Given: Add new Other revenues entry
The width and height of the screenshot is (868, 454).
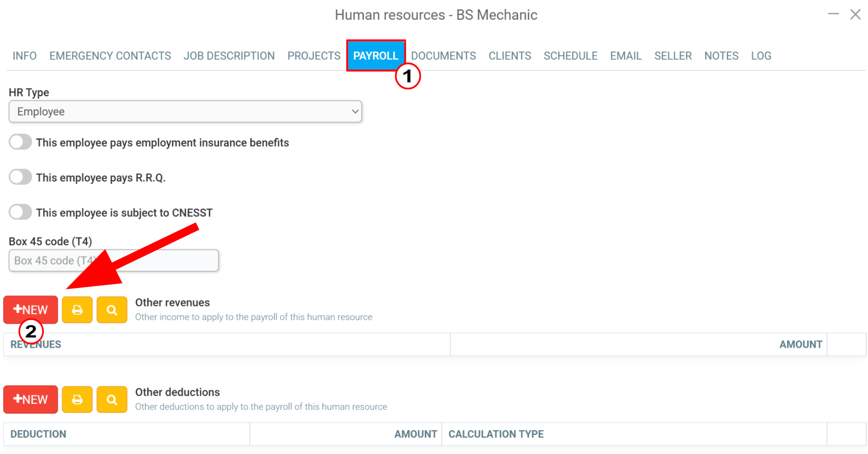Looking at the screenshot, I should pos(31,310).
